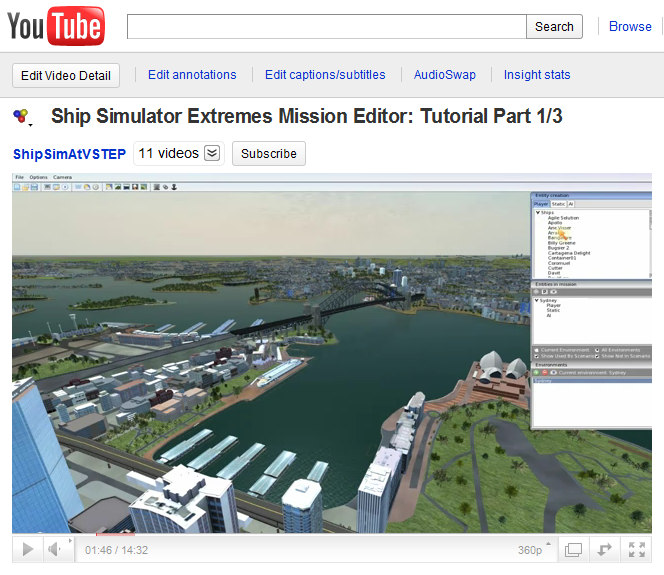The width and height of the screenshot is (664, 575).
Task: Open video in pop-out window icon
Action: pyautogui.click(x=573, y=550)
